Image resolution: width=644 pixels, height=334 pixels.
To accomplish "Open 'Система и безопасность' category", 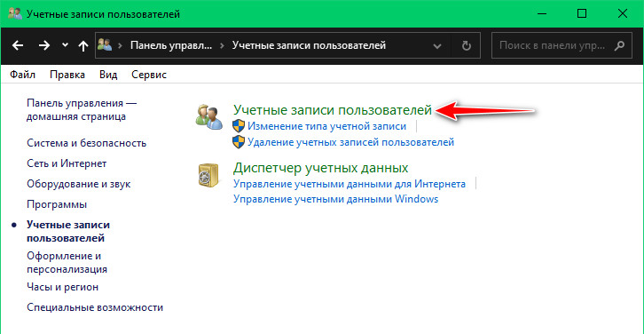I will (86, 143).
